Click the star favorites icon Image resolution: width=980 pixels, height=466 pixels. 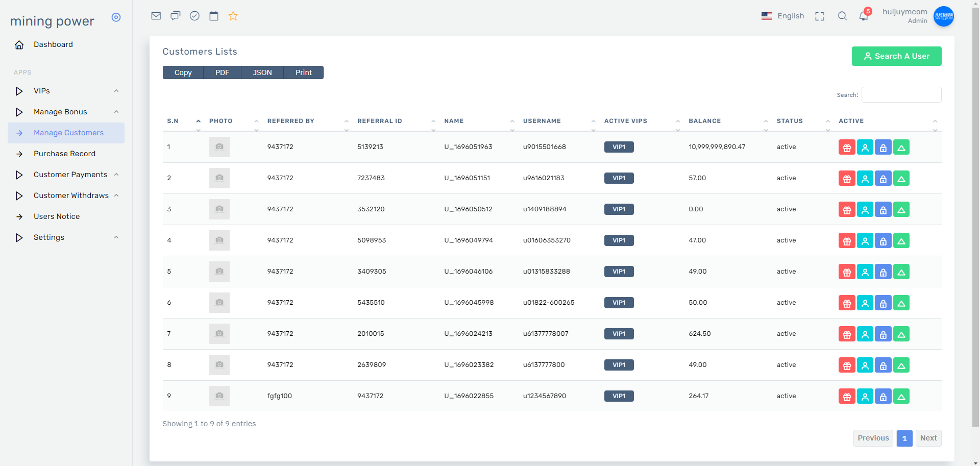tap(233, 16)
